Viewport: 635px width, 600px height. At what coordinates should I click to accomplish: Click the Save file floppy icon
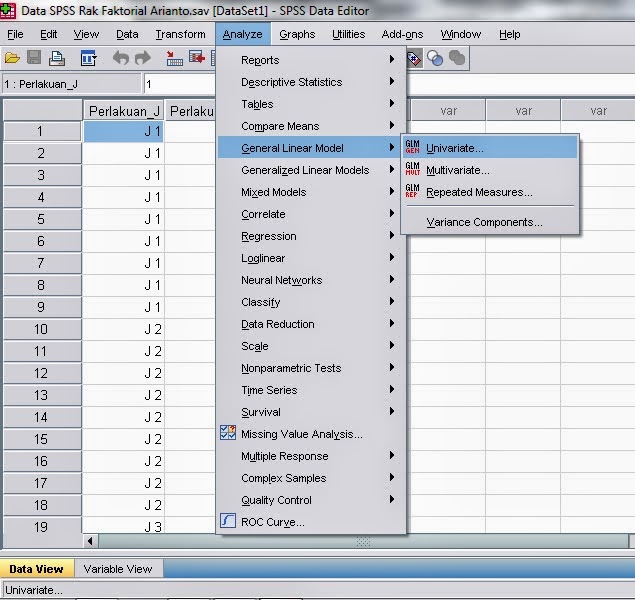34,58
